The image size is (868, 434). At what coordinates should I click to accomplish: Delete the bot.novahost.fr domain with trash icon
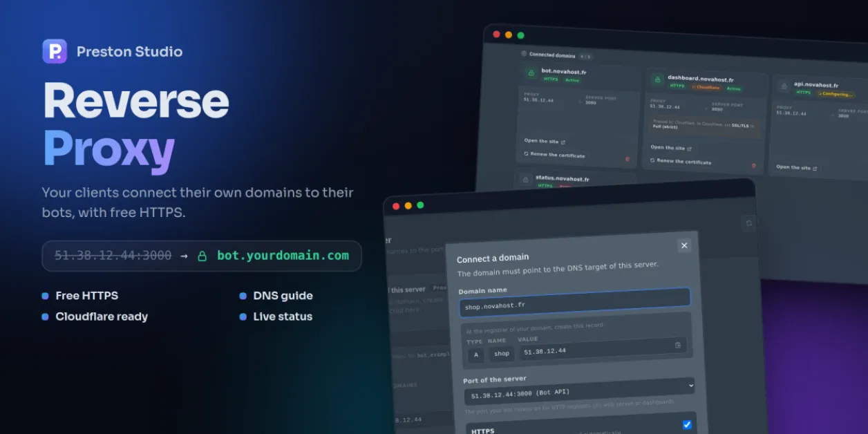click(628, 159)
